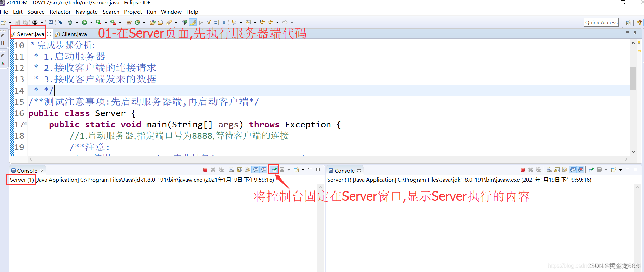Screen dimensions: 644x272
Task: Remove all terminated launches in left Console
Action: [221, 170]
